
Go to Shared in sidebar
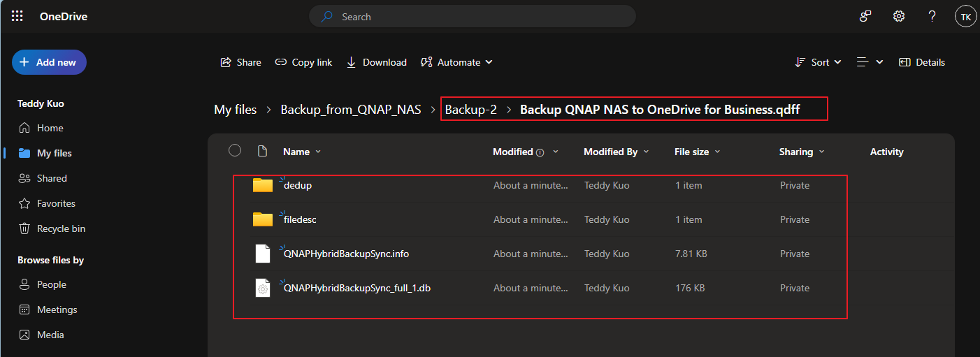[x=52, y=178]
